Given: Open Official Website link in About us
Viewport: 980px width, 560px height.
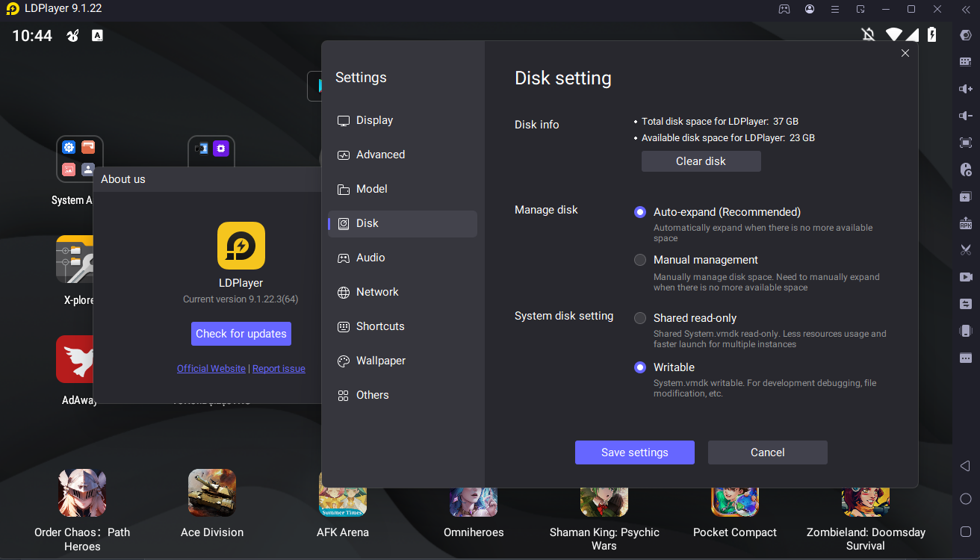Looking at the screenshot, I should click(x=211, y=368).
